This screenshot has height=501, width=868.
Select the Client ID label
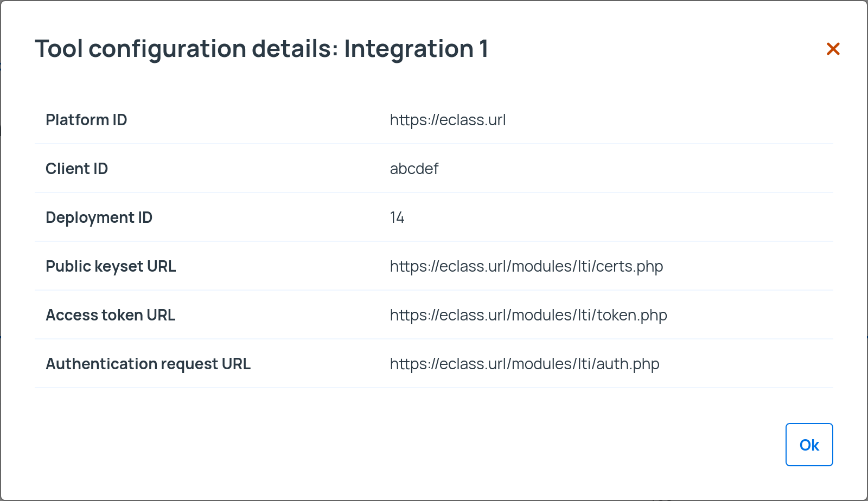(x=76, y=169)
